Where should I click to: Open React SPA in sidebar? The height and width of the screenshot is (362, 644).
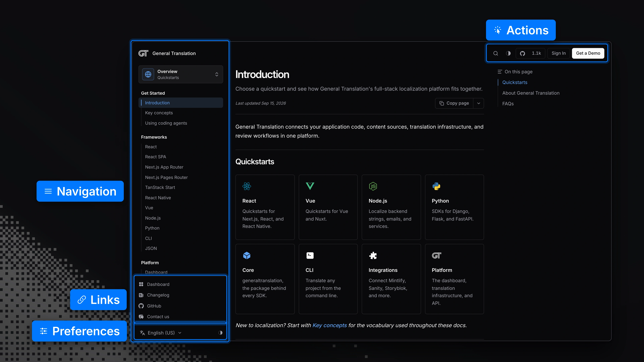155,157
